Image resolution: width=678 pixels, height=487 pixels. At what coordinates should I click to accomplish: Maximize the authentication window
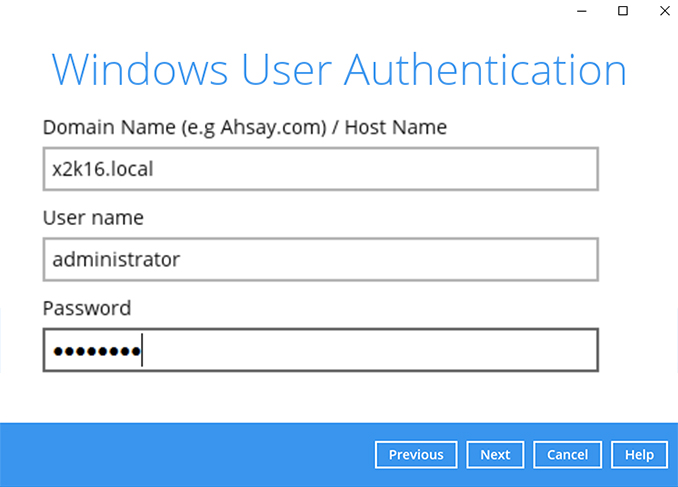tap(622, 11)
